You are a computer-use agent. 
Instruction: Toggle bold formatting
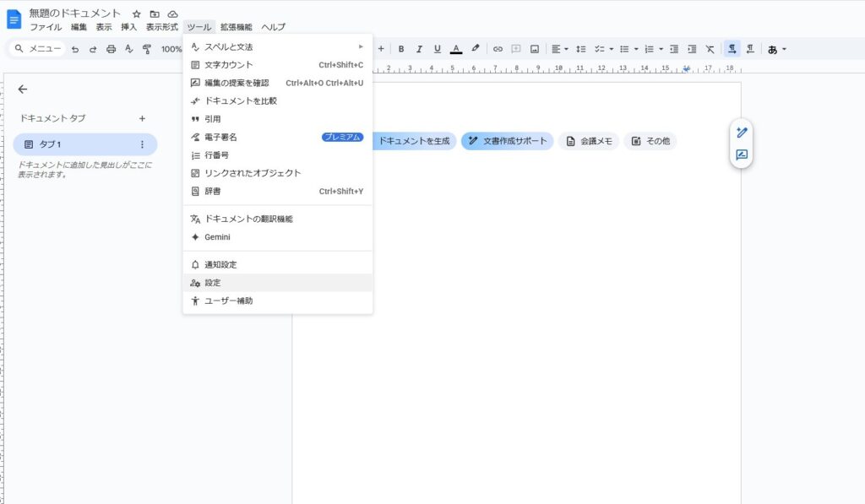coord(401,49)
